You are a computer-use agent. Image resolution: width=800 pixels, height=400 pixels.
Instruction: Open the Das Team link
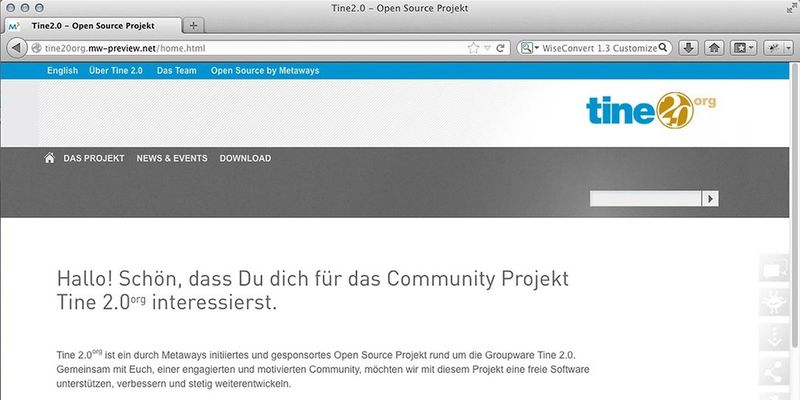[177, 70]
